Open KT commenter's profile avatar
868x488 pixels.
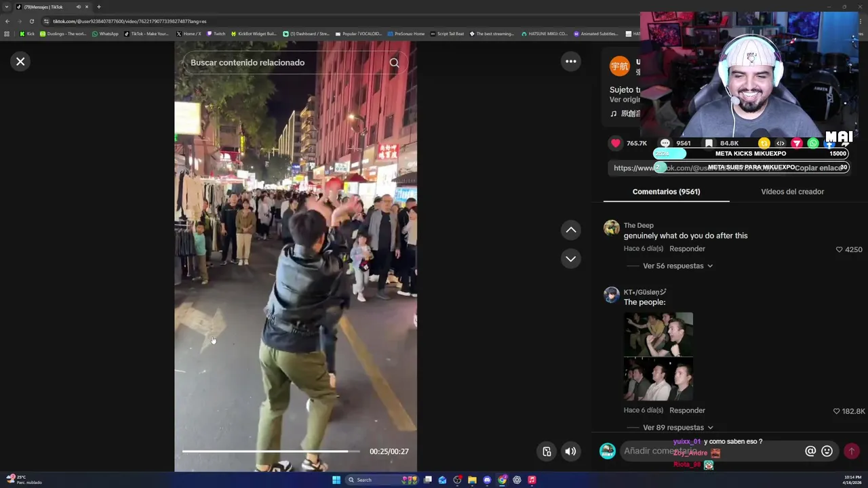coord(612,295)
